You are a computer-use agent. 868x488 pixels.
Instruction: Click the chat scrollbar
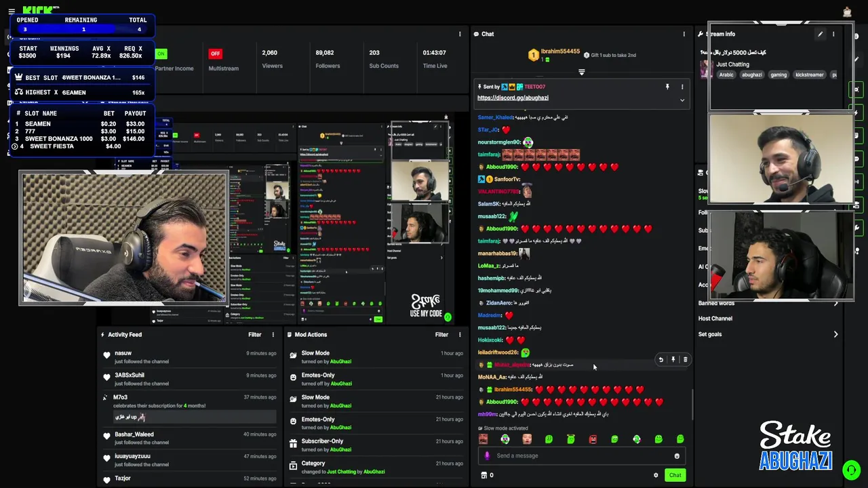[x=692, y=404]
